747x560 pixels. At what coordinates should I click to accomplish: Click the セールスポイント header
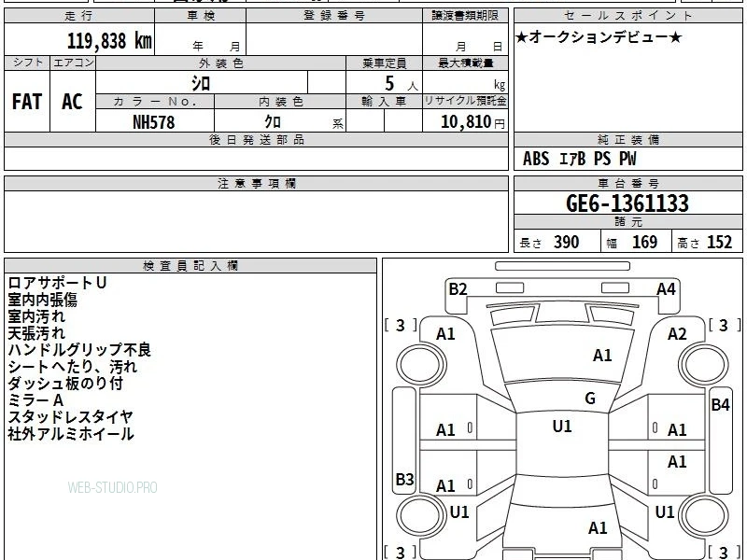tap(627, 15)
